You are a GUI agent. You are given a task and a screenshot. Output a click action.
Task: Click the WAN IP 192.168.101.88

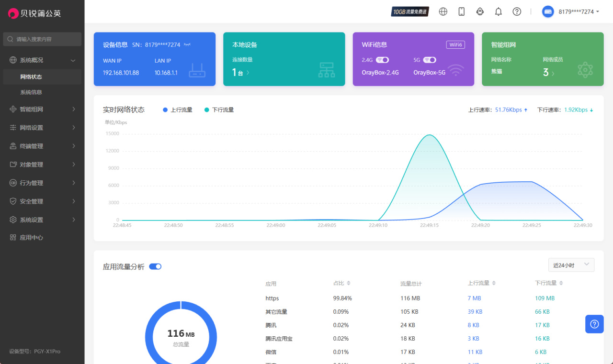(x=121, y=73)
